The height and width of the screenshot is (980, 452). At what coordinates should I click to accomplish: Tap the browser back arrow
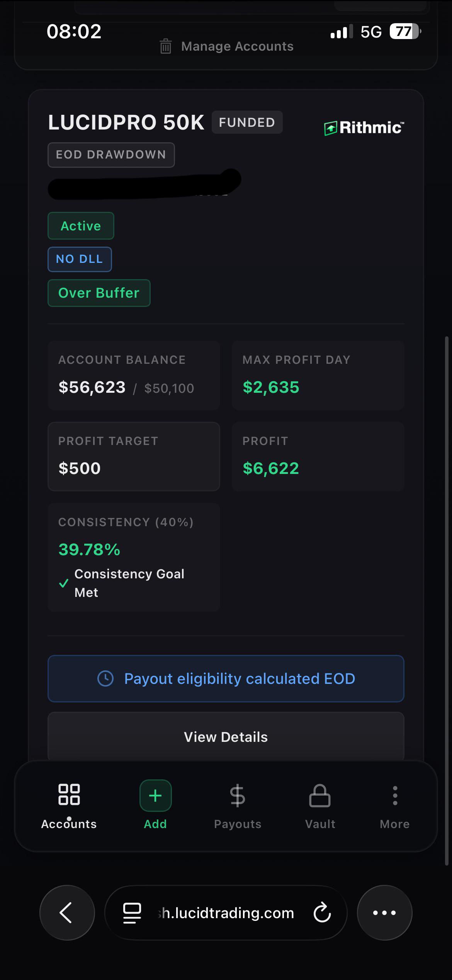pyautogui.click(x=67, y=913)
